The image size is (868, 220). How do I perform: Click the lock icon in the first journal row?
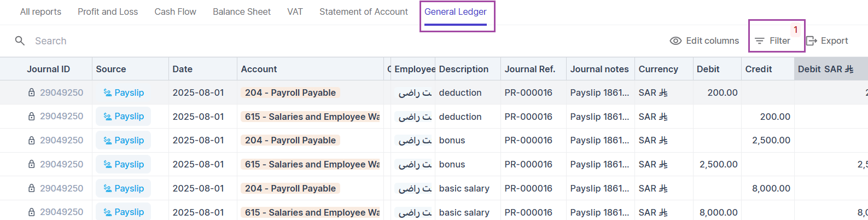32,93
